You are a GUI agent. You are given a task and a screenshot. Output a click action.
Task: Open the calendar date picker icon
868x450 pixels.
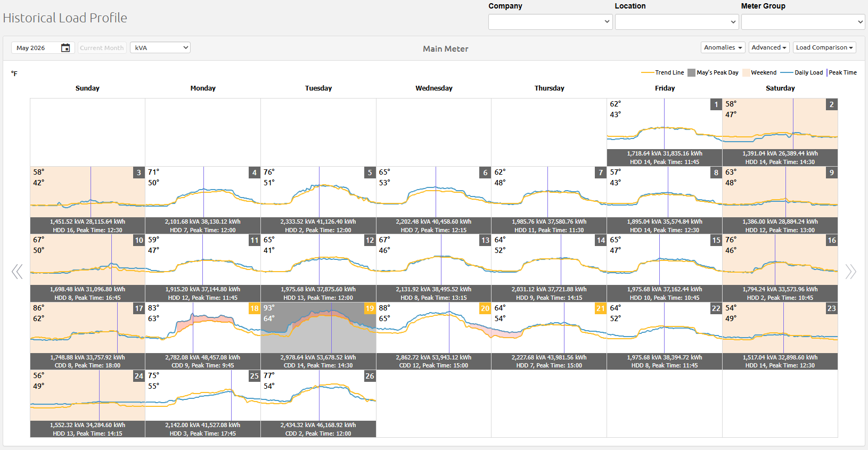[65, 48]
